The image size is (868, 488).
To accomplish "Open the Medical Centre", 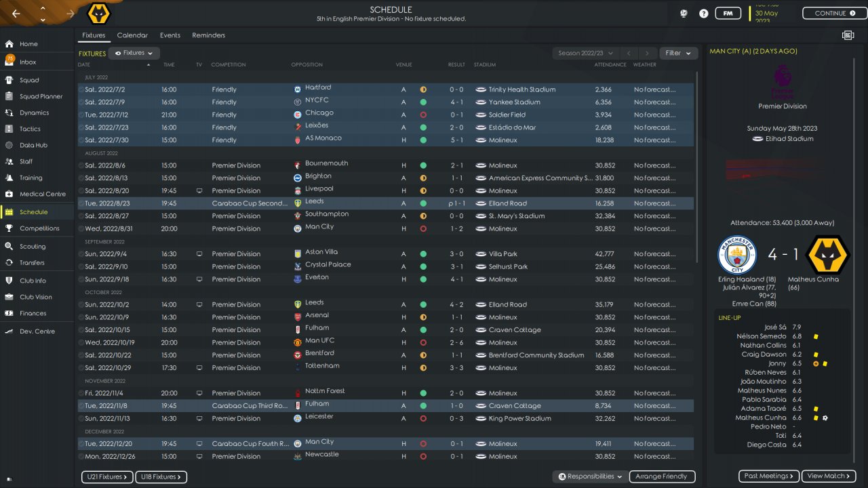I will pos(42,194).
